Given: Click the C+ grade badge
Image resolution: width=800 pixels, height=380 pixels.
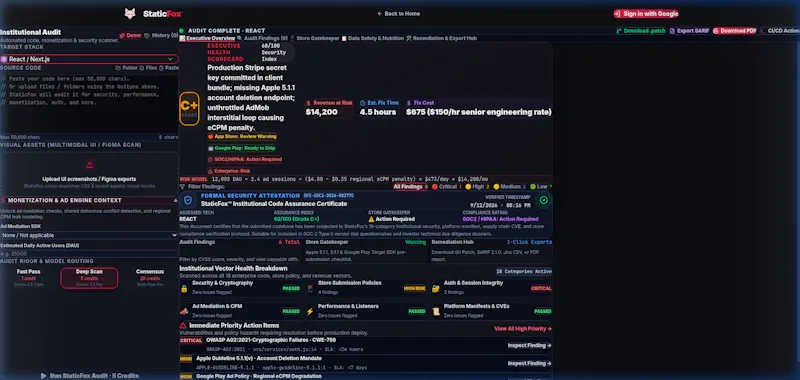Looking at the screenshot, I should (x=189, y=108).
